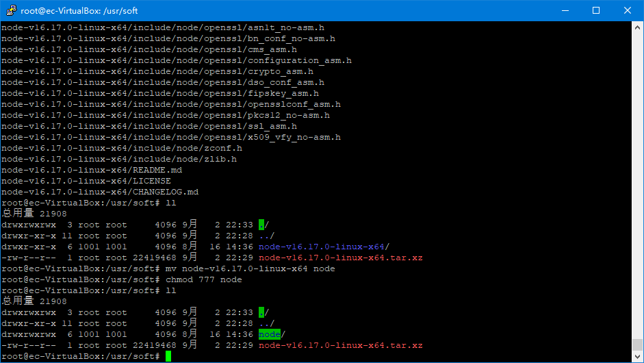The width and height of the screenshot is (644, 363).
Task: Click the line ending 'cms_asm.h'
Action: click(149, 49)
